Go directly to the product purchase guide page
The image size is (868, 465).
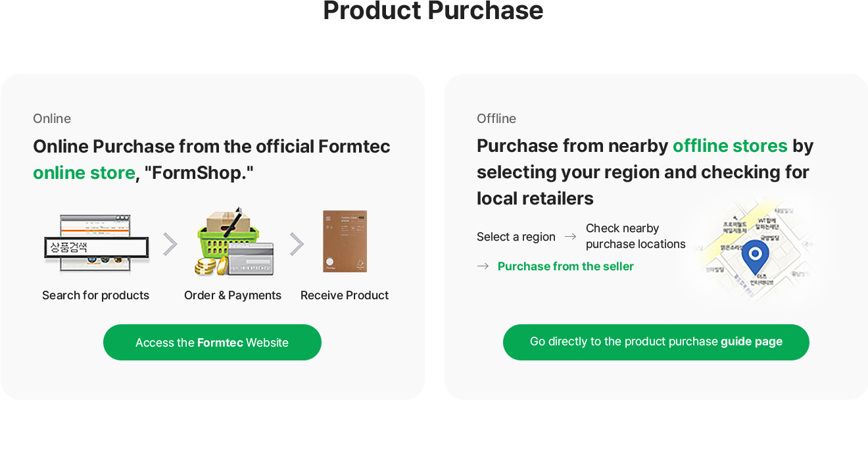pyautogui.click(x=656, y=342)
